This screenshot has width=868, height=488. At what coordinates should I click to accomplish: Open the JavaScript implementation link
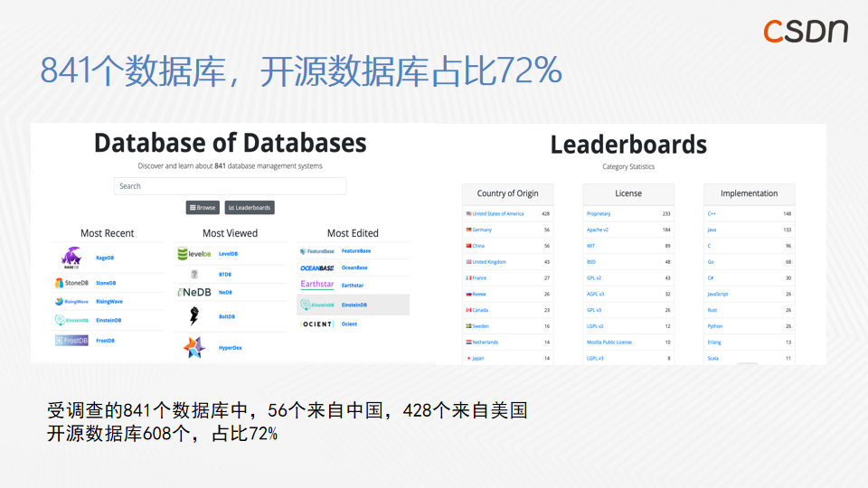coord(717,294)
